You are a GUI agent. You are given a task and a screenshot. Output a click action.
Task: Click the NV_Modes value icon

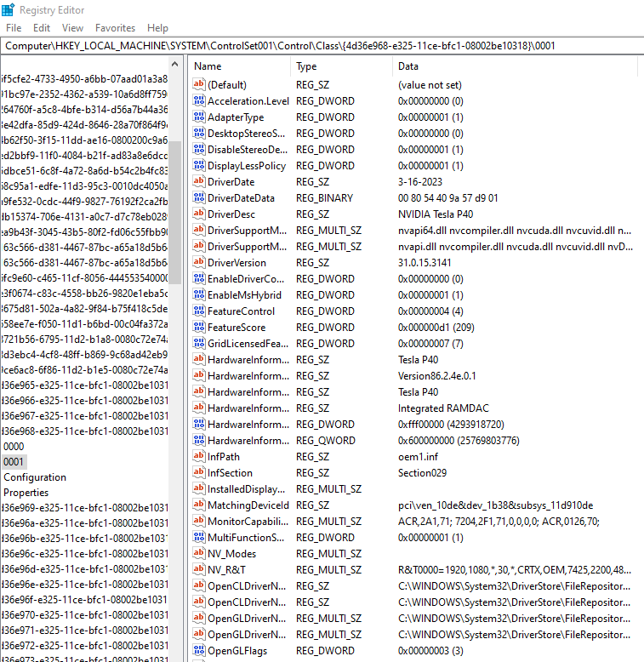point(199,554)
